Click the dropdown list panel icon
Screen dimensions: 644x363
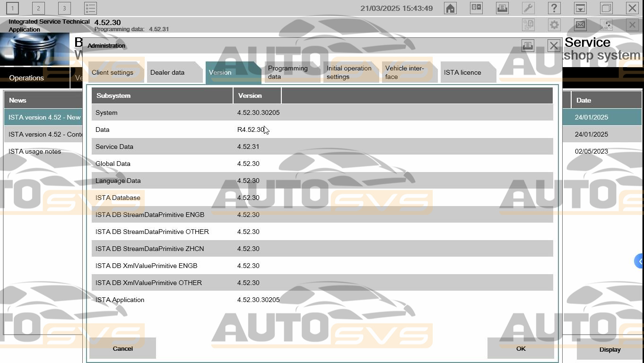(580, 8)
